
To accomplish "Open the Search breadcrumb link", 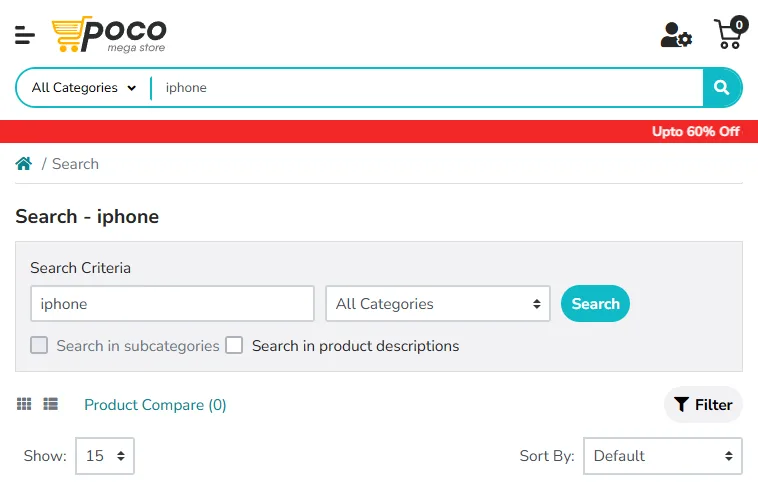I will pos(75,164).
